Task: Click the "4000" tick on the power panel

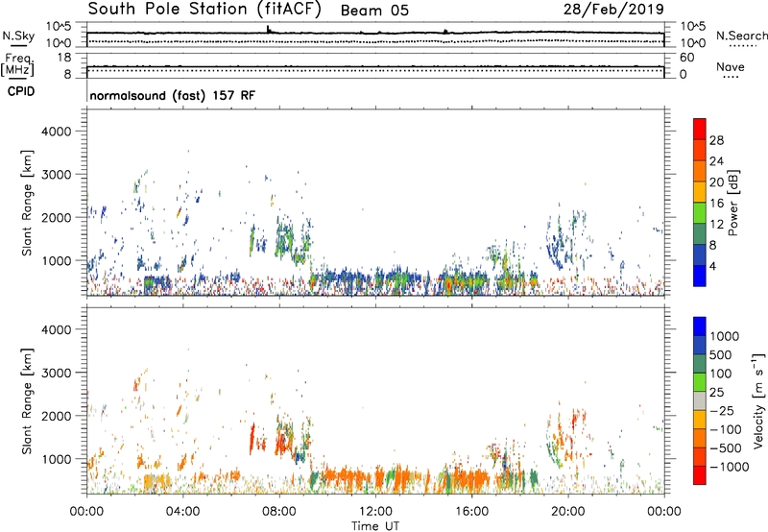Action: 57,132
